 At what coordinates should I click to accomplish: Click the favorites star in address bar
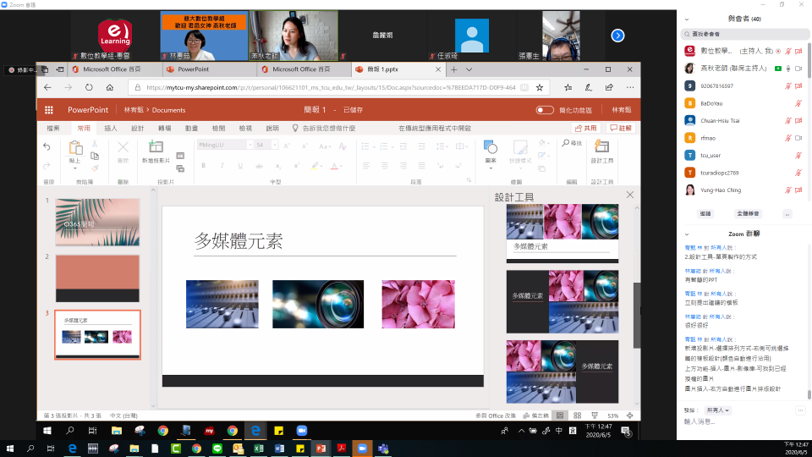coord(540,88)
